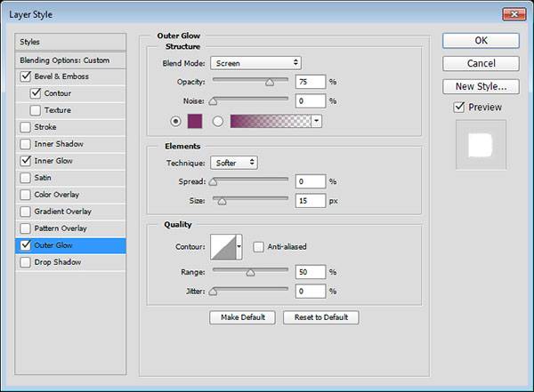Uncheck the Preview checkbox
Image resolution: width=534 pixels, height=392 pixels.
(x=459, y=108)
